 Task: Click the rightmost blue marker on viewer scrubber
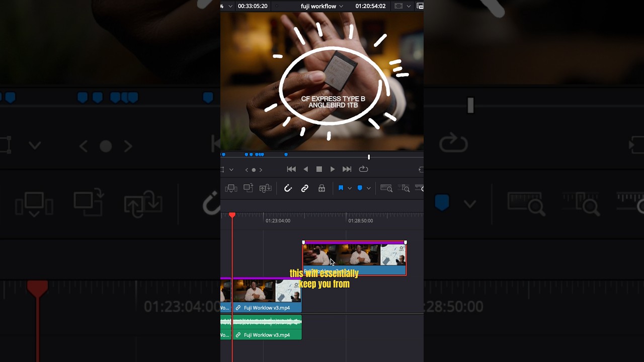286,154
